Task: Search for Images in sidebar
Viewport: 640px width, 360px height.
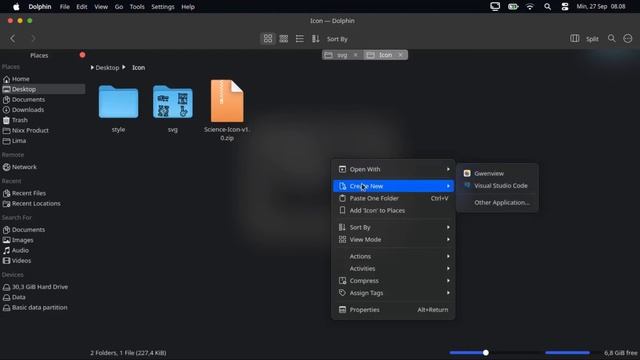Action: coord(43,240)
